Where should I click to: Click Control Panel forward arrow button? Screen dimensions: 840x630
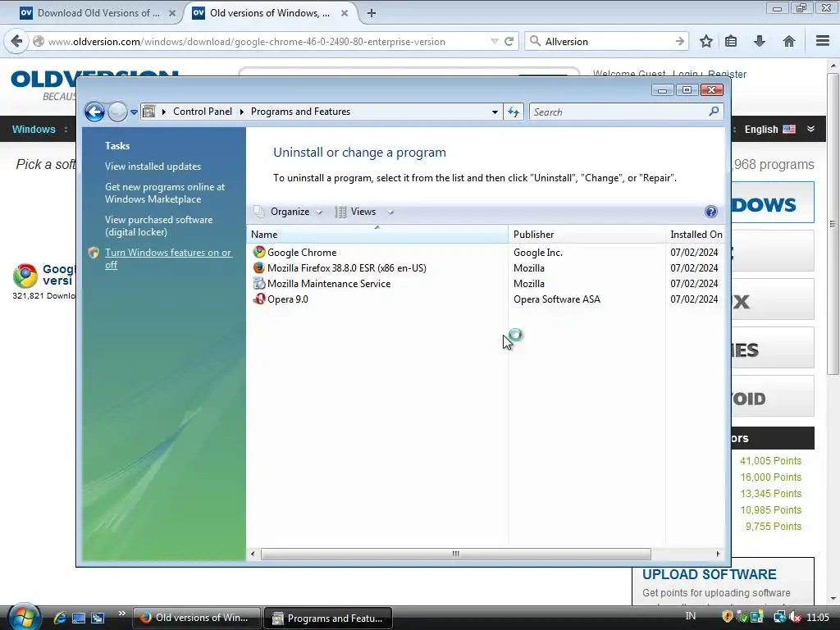[117, 112]
